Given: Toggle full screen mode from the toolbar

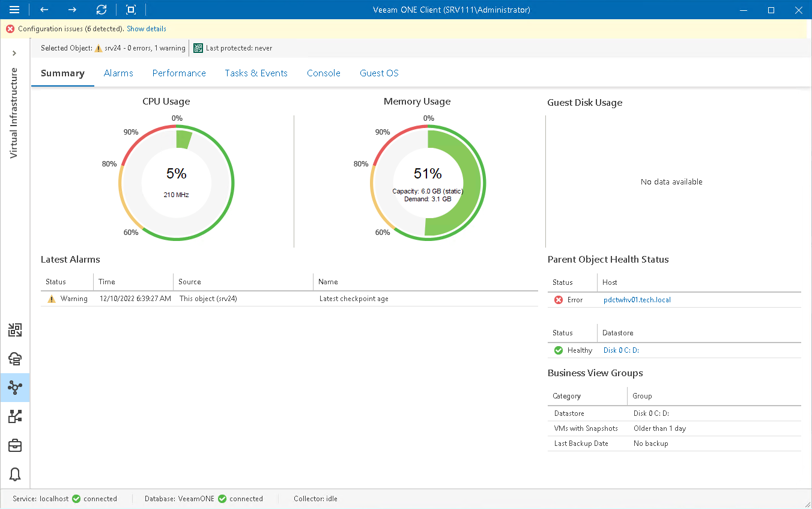Looking at the screenshot, I should [x=130, y=10].
